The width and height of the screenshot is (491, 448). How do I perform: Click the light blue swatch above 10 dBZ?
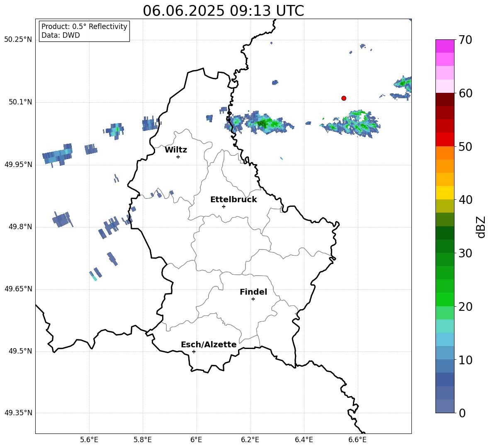coord(445,353)
